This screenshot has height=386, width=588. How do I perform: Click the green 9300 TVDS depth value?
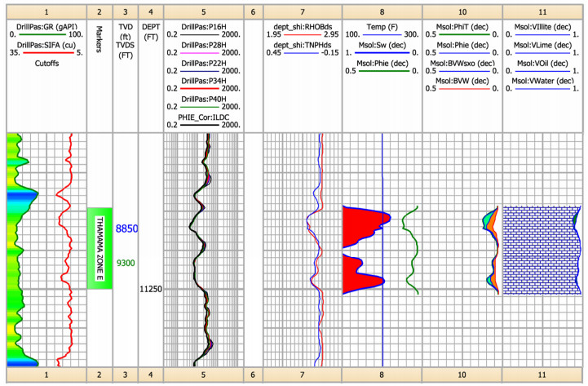pyautogui.click(x=126, y=264)
